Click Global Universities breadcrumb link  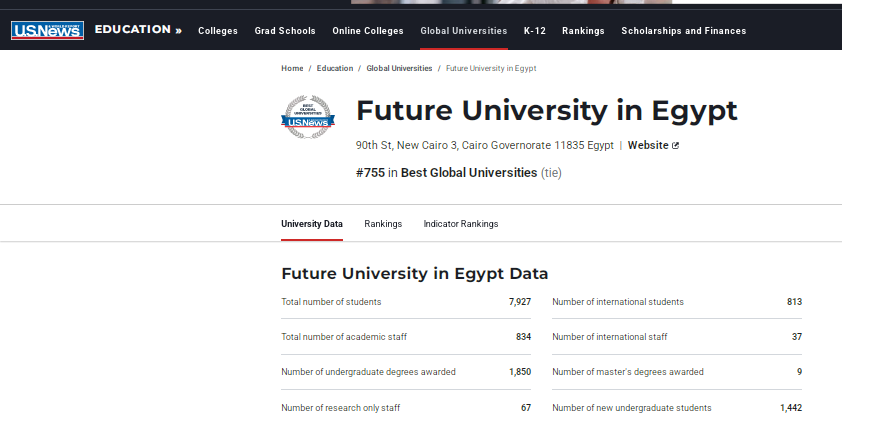[399, 68]
